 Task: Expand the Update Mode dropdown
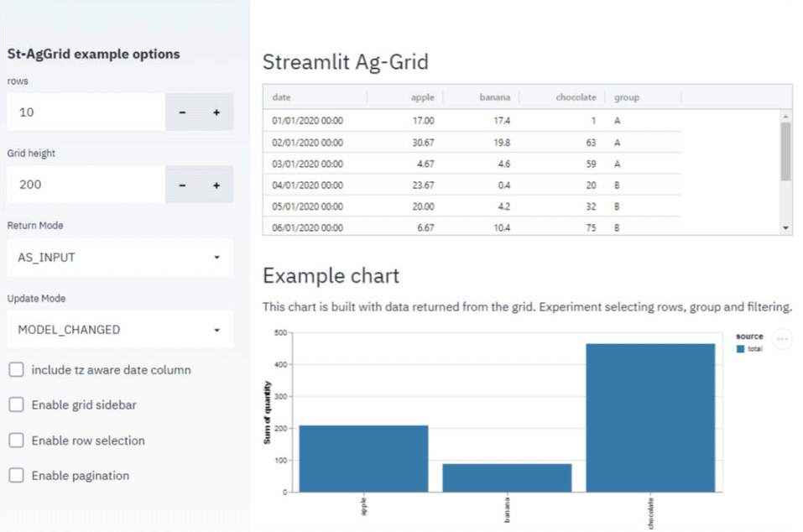[120, 330]
